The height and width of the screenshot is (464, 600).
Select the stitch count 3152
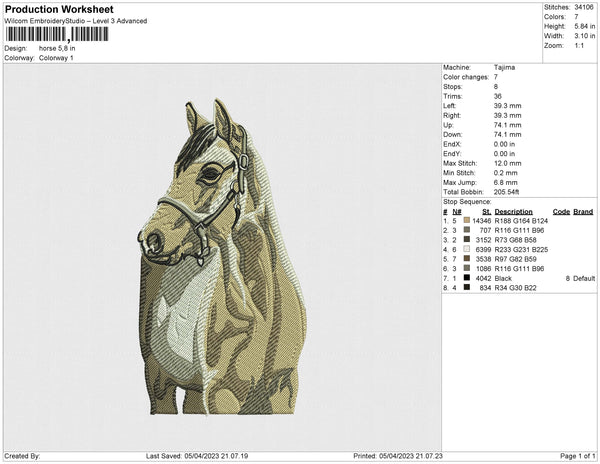coord(483,240)
